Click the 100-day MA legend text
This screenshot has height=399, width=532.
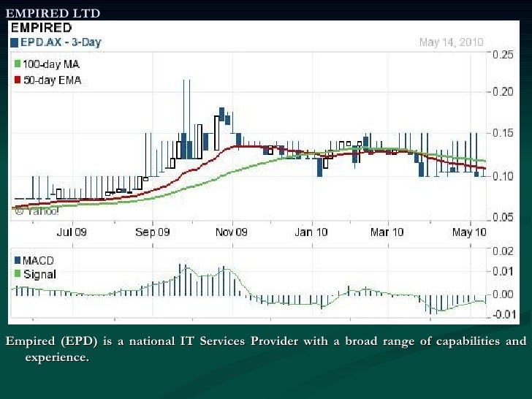click(x=51, y=64)
